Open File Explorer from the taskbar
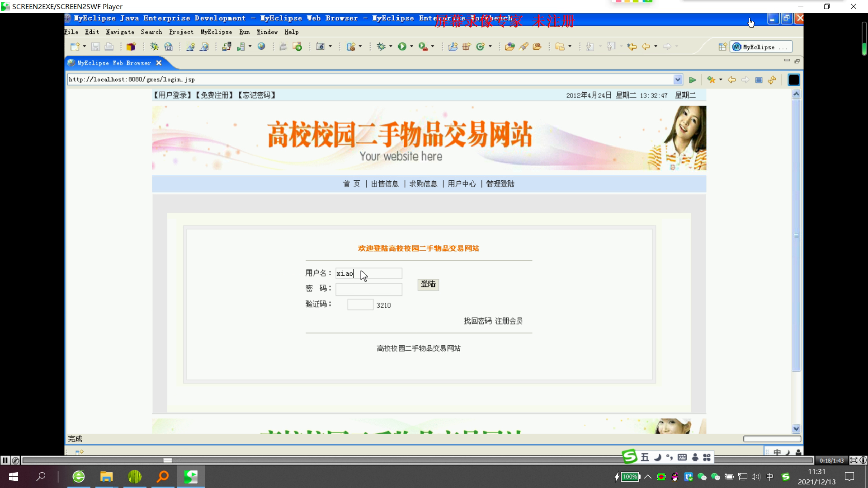Image resolution: width=868 pixels, height=488 pixels. (106, 477)
